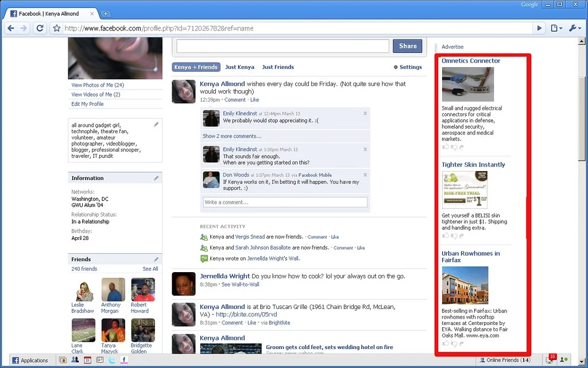The image size is (588, 368).
Task: Open the bkite.com/05rvd link
Action: 246,315
